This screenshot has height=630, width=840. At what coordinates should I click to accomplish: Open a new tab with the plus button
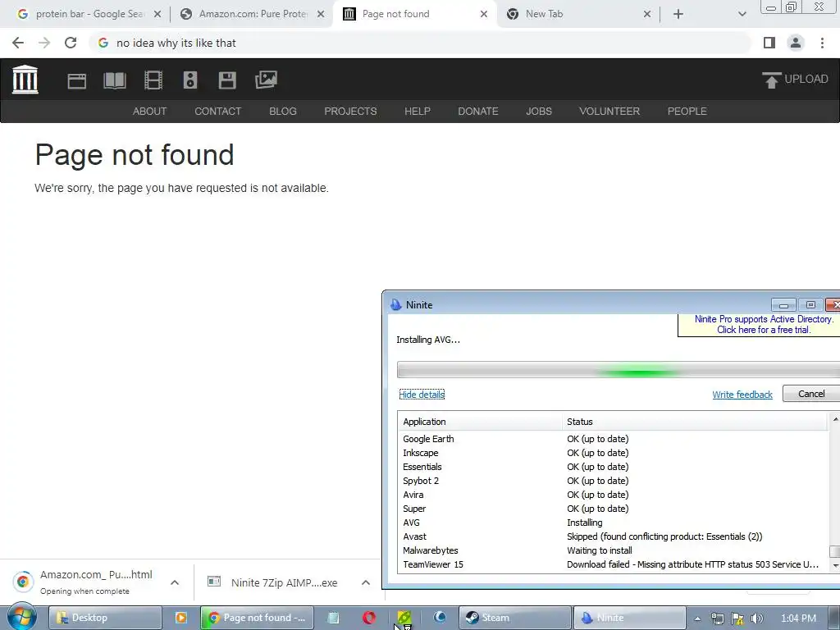tap(678, 15)
